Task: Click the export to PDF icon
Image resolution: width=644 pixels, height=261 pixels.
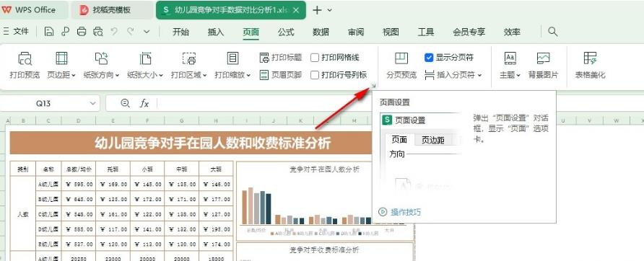Action: coord(65,32)
